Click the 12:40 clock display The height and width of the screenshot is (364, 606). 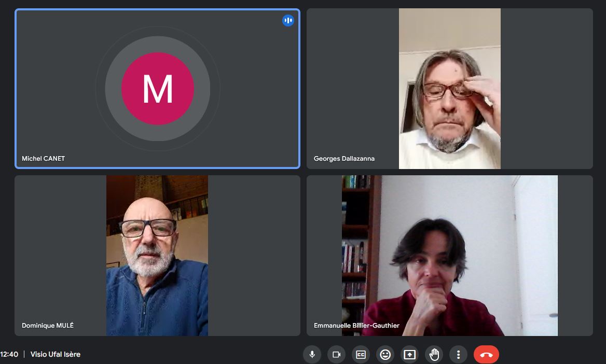coord(9,355)
